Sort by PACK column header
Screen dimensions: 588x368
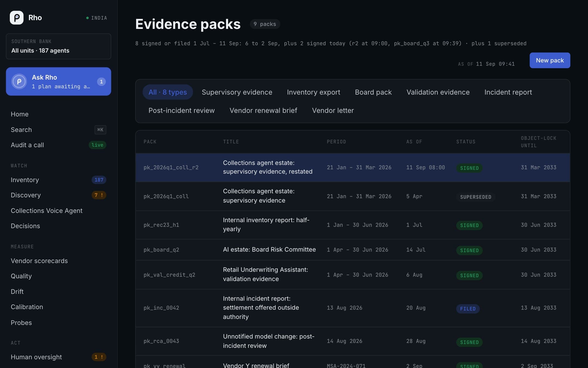click(x=150, y=142)
